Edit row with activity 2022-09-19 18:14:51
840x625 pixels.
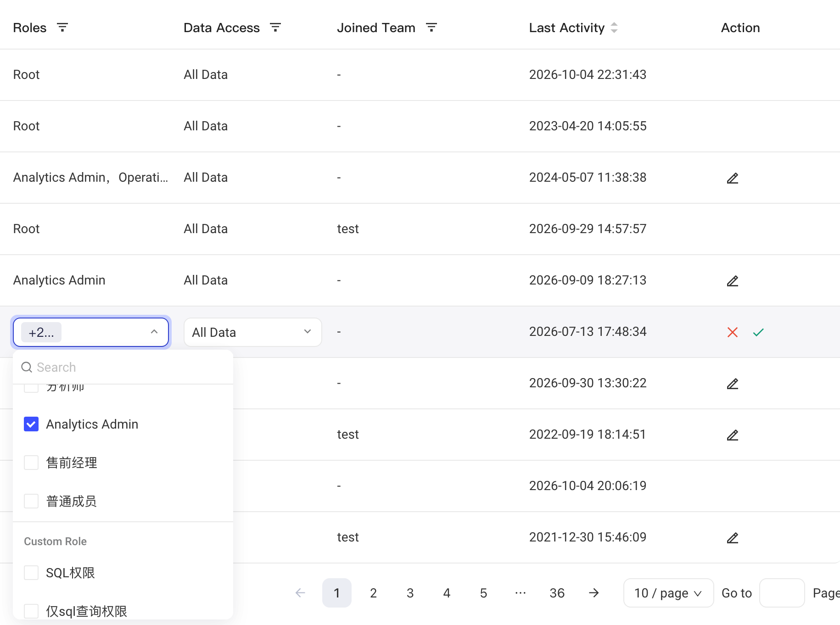coord(733,435)
